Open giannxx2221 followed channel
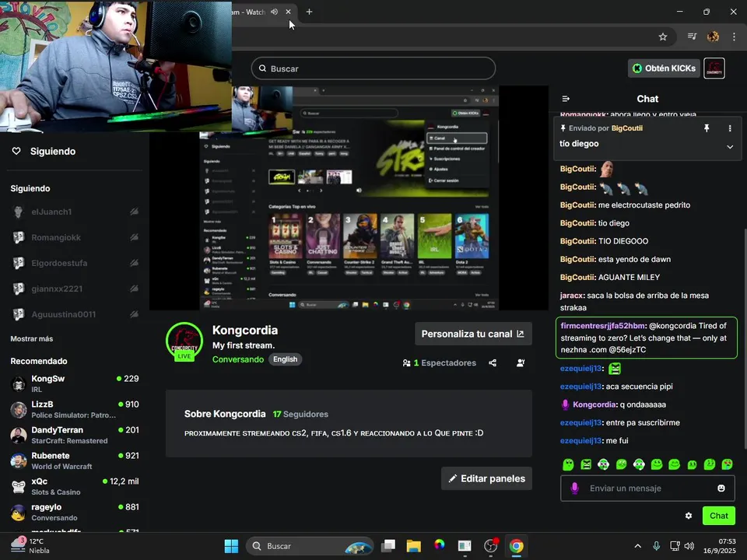This screenshot has width=747, height=560. click(x=75, y=289)
